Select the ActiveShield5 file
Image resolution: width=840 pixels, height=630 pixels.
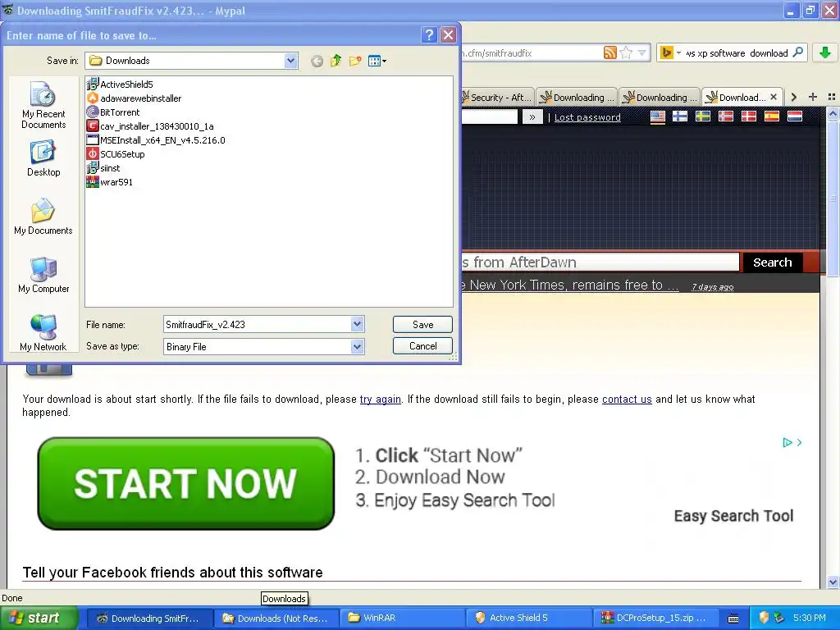click(x=120, y=84)
